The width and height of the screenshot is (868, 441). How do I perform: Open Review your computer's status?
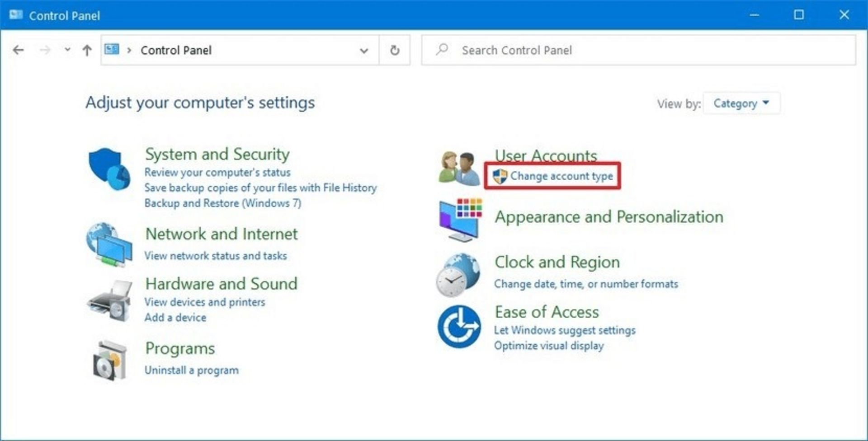tap(217, 172)
